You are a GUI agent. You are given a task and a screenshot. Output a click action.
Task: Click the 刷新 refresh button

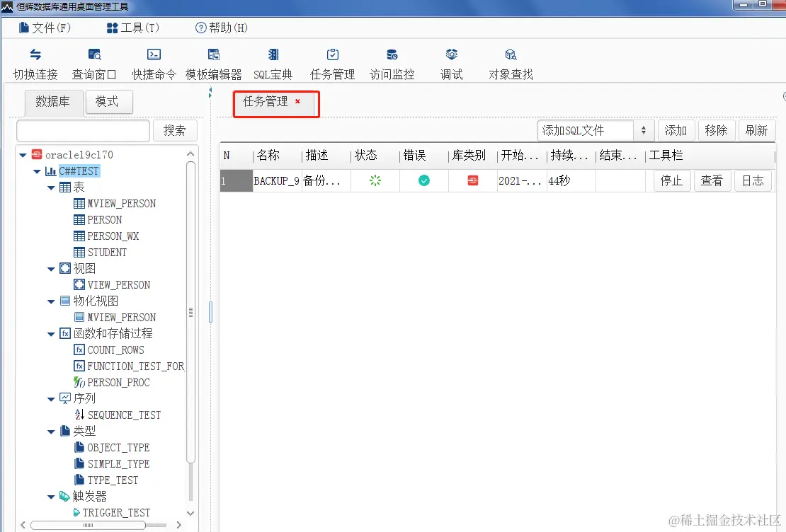pyautogui.click(x=756, y=130)
